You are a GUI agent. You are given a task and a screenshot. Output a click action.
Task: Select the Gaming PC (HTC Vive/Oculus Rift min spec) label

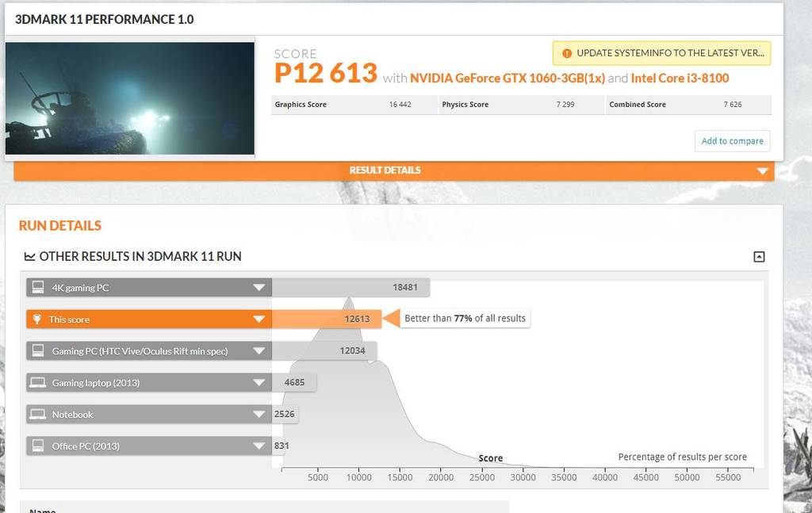[140, 351]
